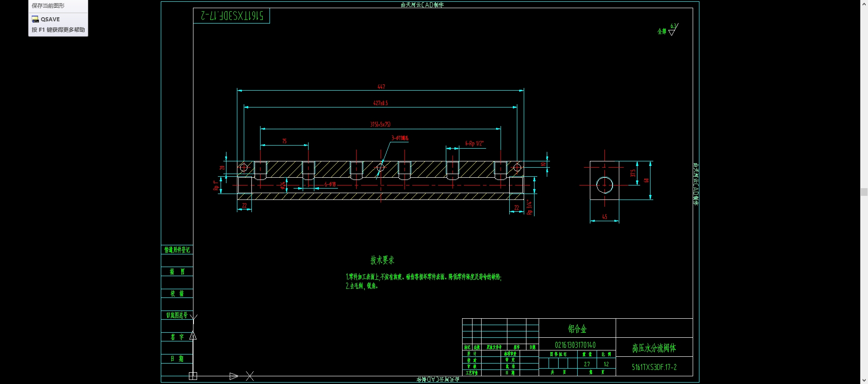Viewport: 868px width, 384px height.
Task: Click the UCS origin square marker
Action: pos(193,376)
